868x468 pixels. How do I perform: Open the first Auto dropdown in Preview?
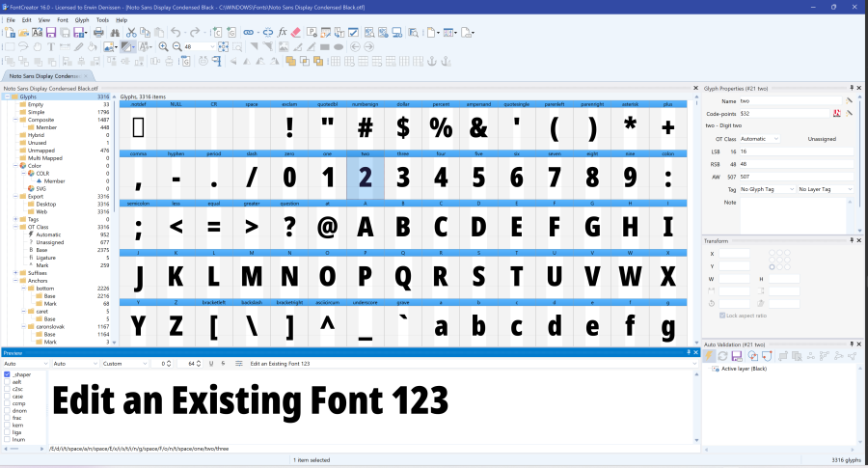[25, 364]
